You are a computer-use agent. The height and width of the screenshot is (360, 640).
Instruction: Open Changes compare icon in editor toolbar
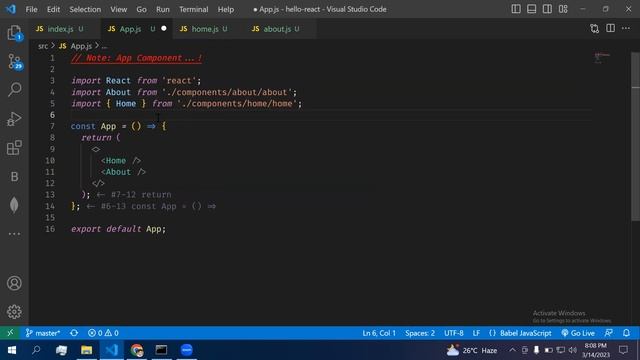[595, 29]
